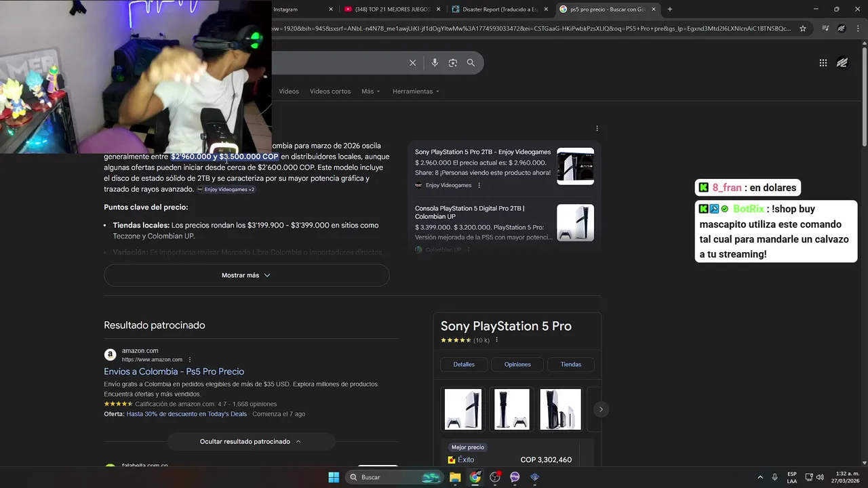Open the Windows Start menu
The width and height of the screenshot is (868, 488).
[334, 477]
